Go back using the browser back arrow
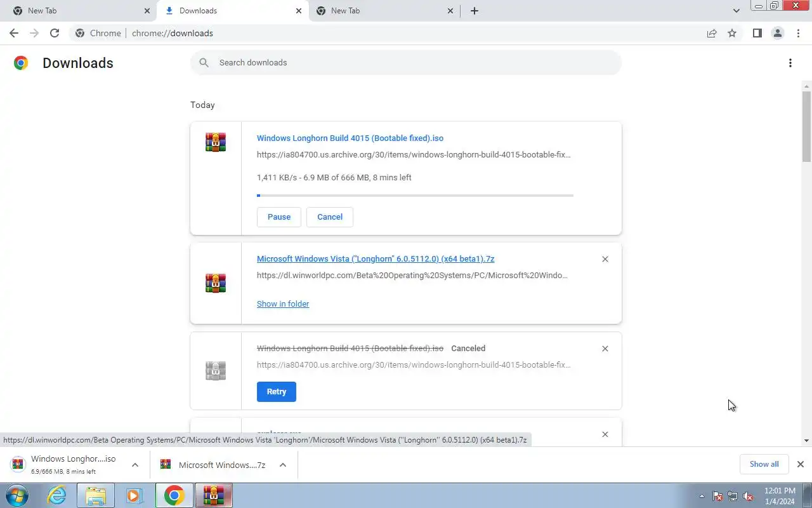812x508 pixels. pyautogui.click(x=14, y=33)
